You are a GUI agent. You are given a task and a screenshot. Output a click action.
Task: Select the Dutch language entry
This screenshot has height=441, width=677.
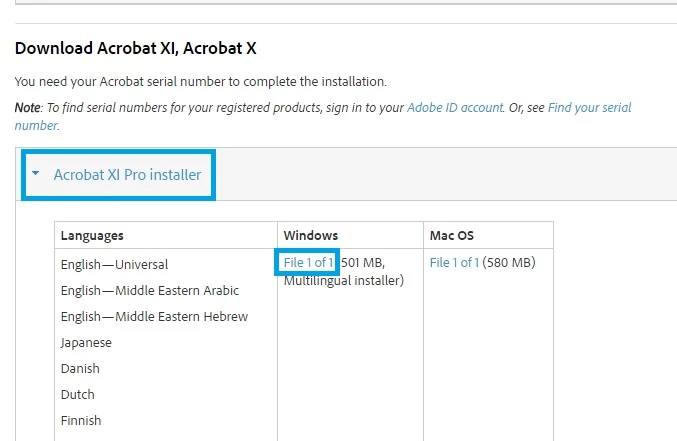pyautogui.click(x=78, y=394)
